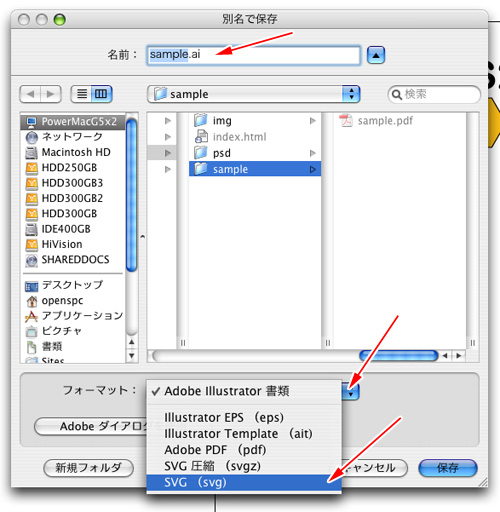Click the first column's highlighted row arrow

(x=168, y=153)
